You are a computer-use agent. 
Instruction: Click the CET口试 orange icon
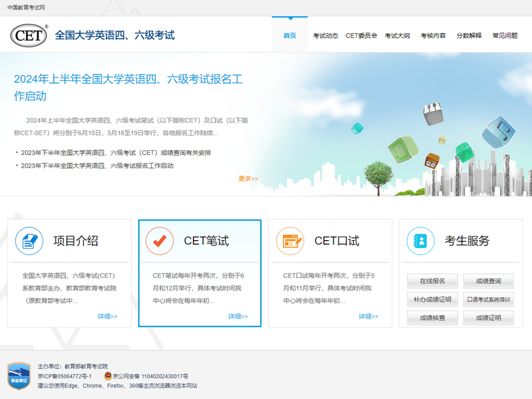[x=290, y=241]
